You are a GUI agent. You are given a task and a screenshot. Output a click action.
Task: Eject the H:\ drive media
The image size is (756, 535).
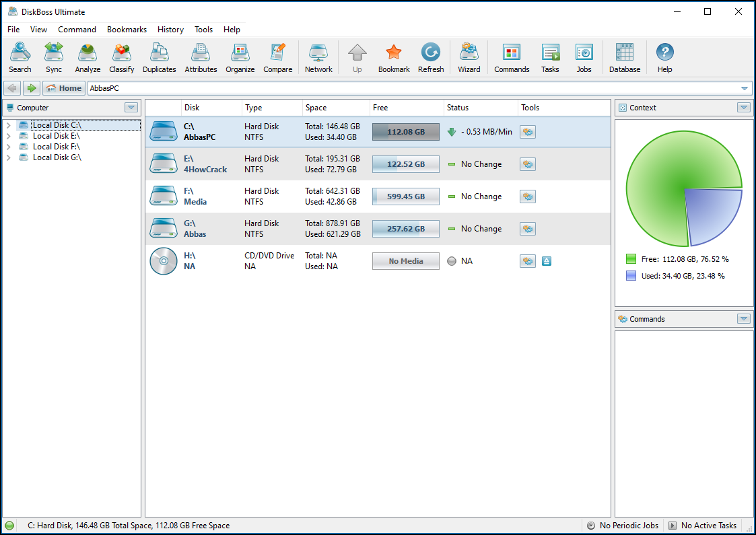pos(546,261)
